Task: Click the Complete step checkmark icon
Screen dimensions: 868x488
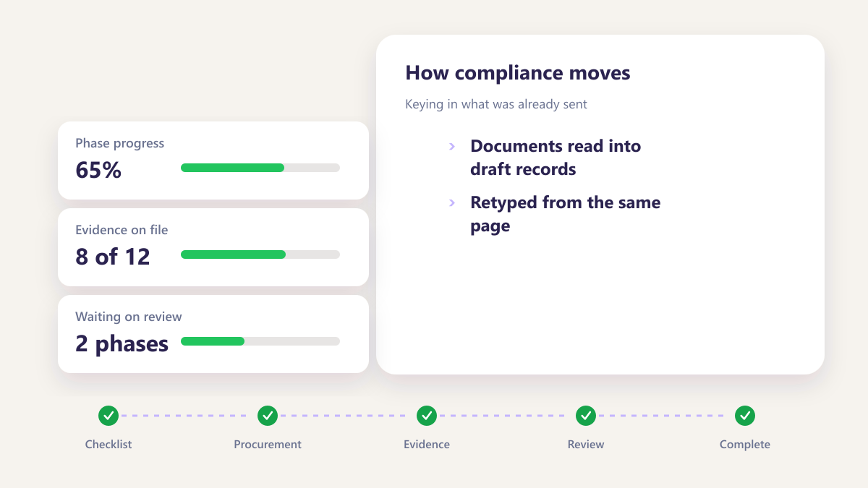Action: tap(745, 416)
